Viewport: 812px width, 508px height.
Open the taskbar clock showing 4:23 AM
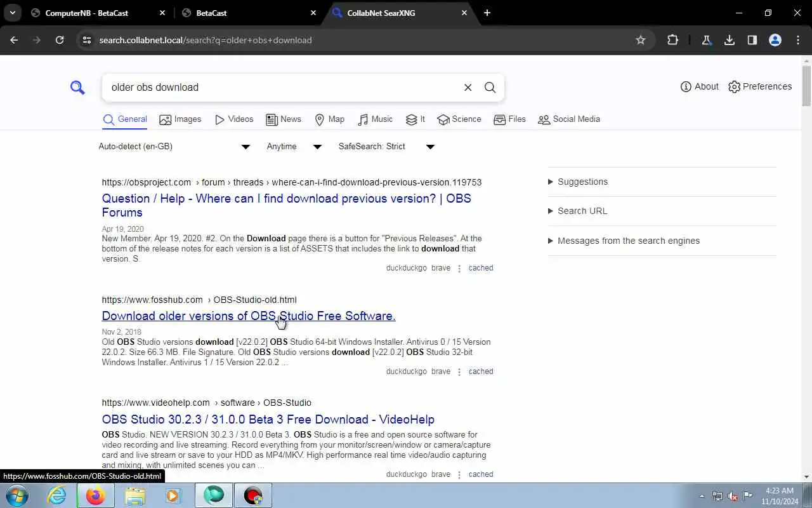pyautogui.click(x=780, y=496)
